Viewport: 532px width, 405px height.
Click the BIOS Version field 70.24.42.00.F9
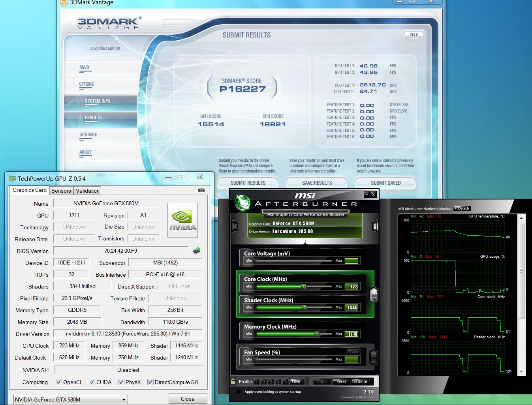tap(121, 251)
